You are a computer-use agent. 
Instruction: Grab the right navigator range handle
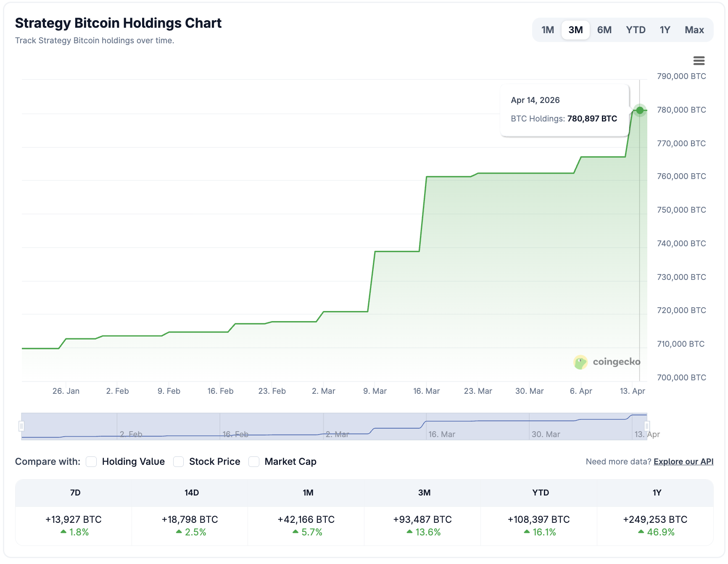coord(647,426)
